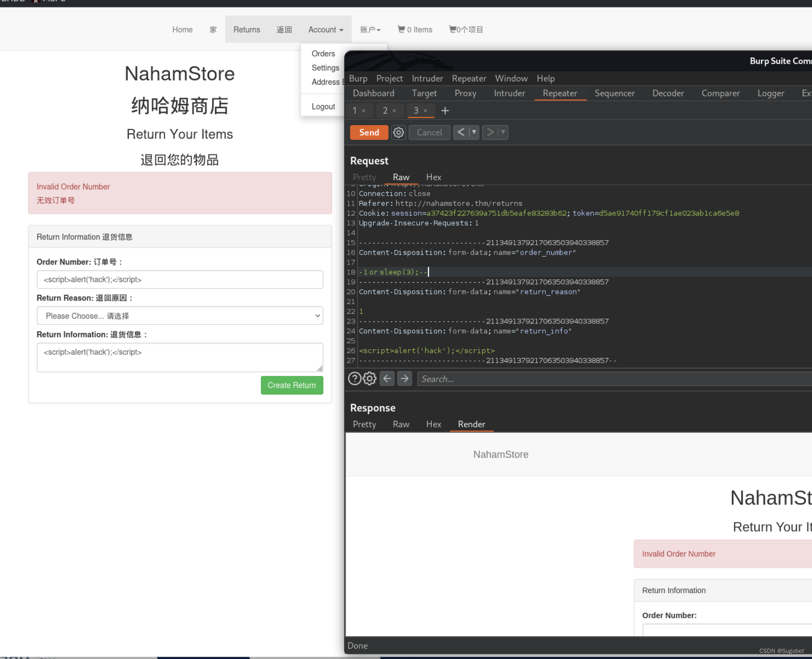This screenshot has width=812, height=659.
Task: Switch to the Logger tab
Action: click(x=771, y=93)
